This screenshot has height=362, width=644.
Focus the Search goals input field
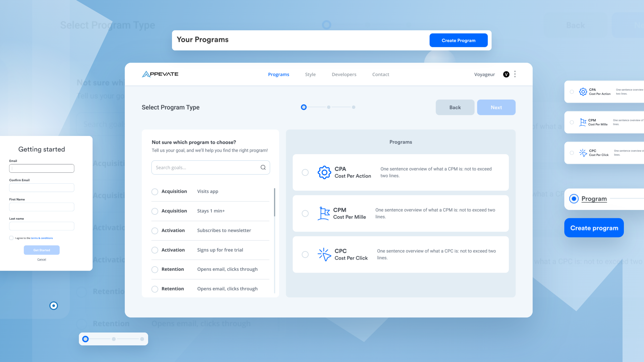pyautogui.click(x=211, y=167)
